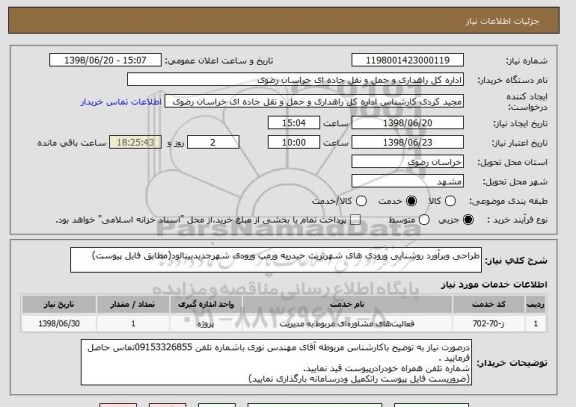Viewport: 576px width, 407px height.
Task: Click the creation time field 15:04
Action: click(294, 123)
